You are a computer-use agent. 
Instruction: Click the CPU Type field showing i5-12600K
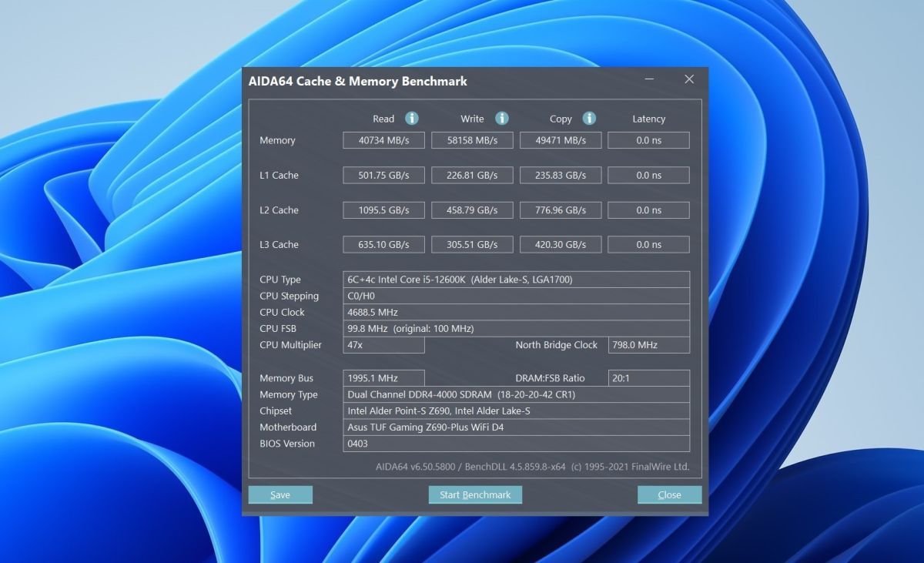click(516, 280)
